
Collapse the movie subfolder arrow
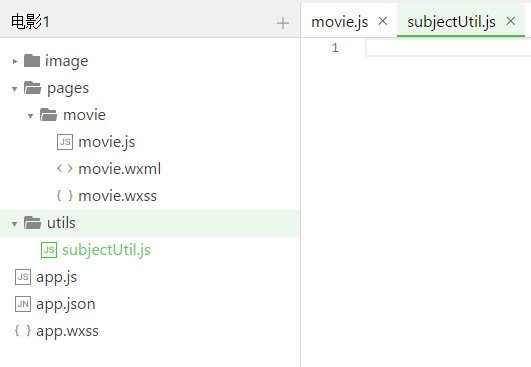click(30, 116)
